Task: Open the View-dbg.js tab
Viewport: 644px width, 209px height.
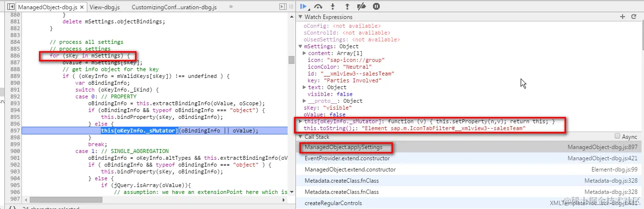Action: point(105,7)
